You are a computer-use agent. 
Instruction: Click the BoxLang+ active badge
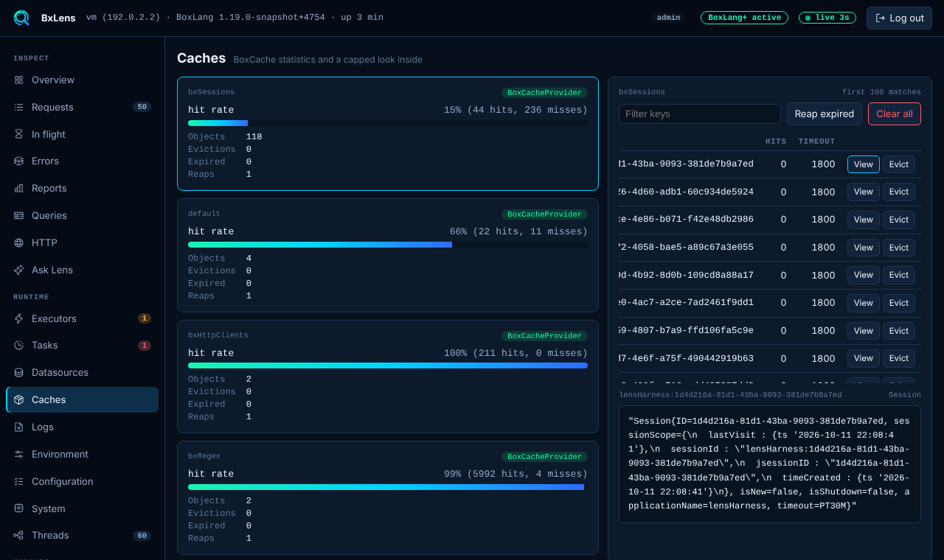[744, 18]
